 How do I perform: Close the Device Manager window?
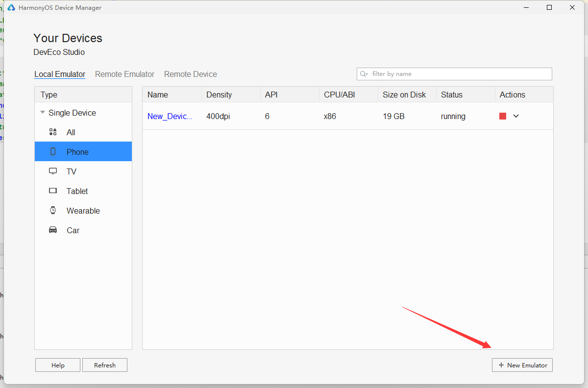(572, 7)
